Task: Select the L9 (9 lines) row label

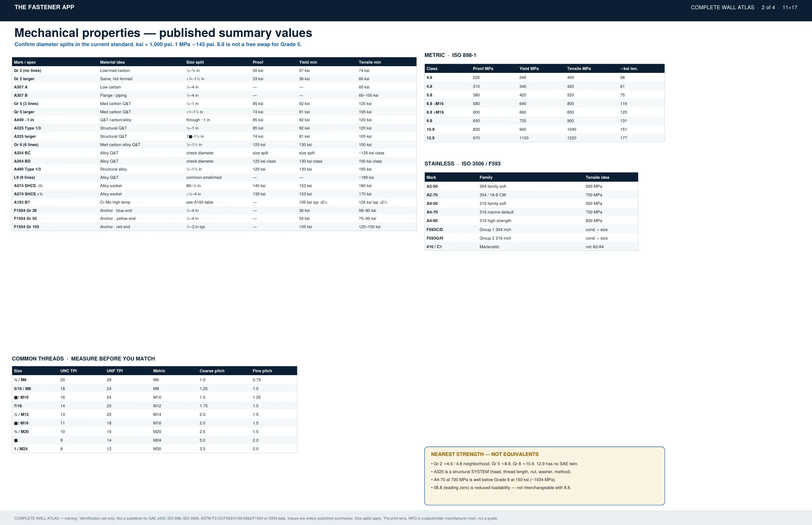Action: point(24,178)
